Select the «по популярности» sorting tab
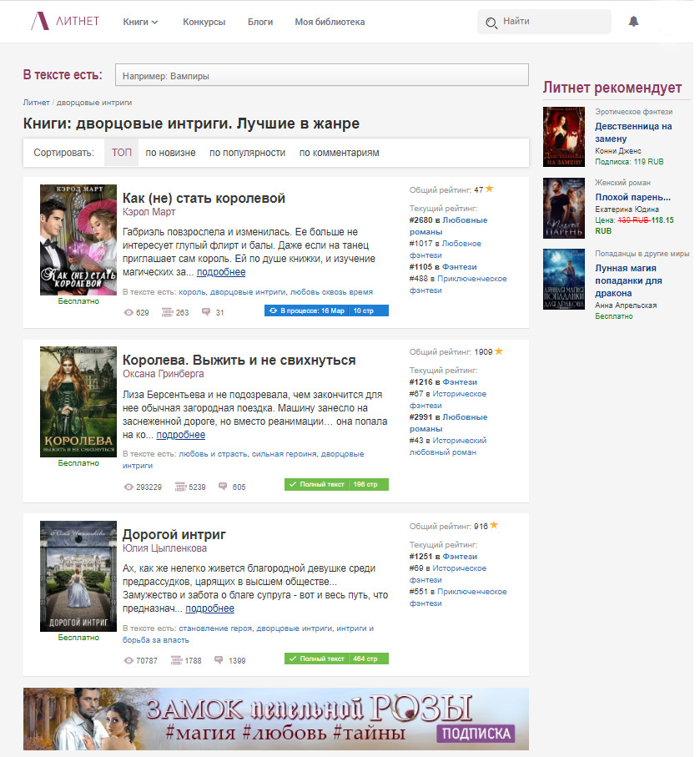This screenshot has width=700, height=757. (x=249, y=154)
